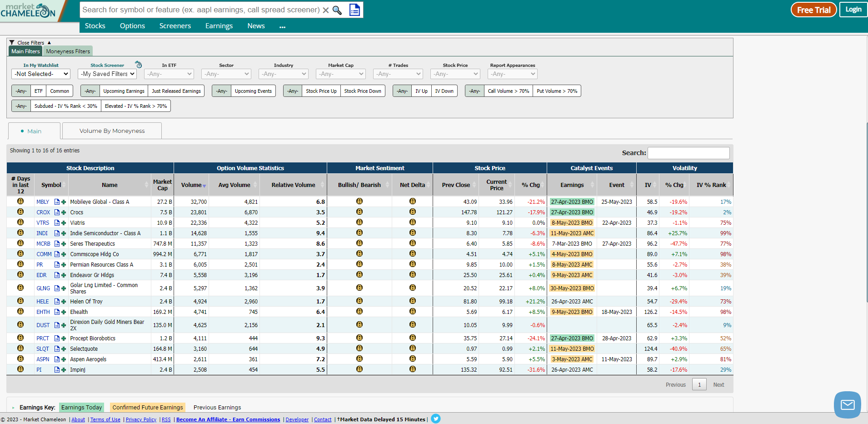The width and height of the screenshot is (868, 424).
Task: Go to the Next page of results
Action: click(718, 384)
